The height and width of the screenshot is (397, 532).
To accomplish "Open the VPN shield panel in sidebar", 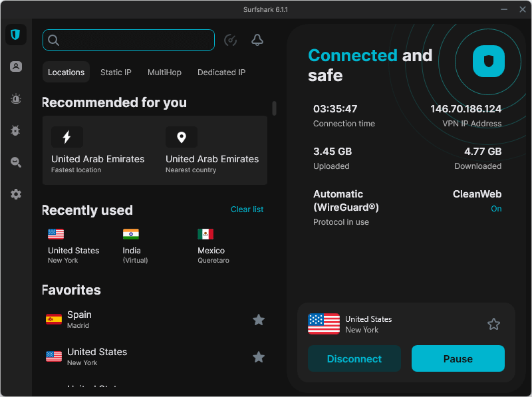I will pos(15,35).
